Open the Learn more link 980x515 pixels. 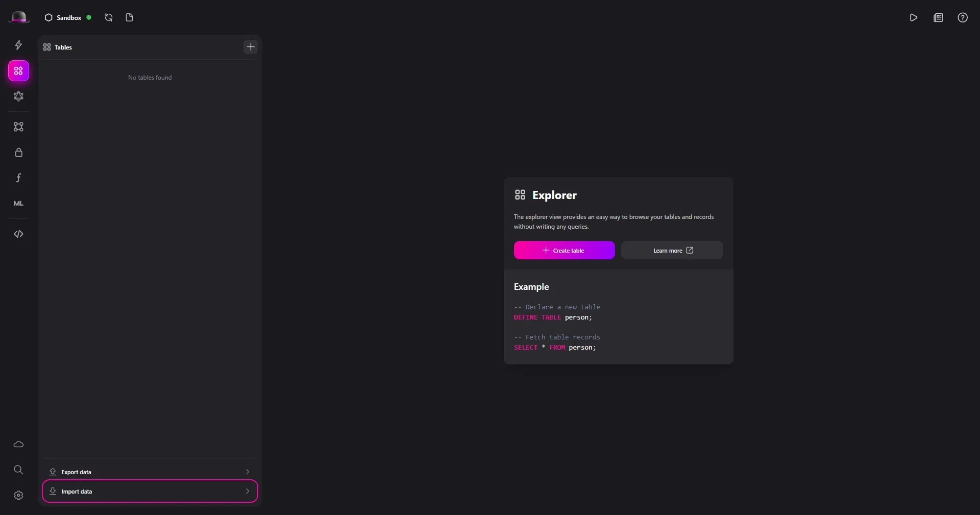(672, 250)
